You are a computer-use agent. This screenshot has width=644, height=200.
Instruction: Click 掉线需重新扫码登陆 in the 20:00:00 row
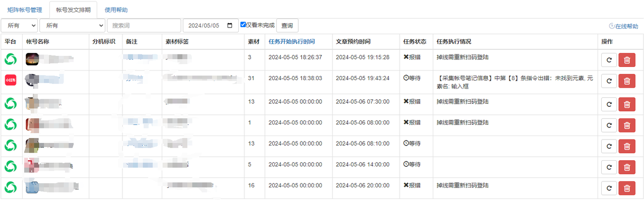tap(463, 185)
